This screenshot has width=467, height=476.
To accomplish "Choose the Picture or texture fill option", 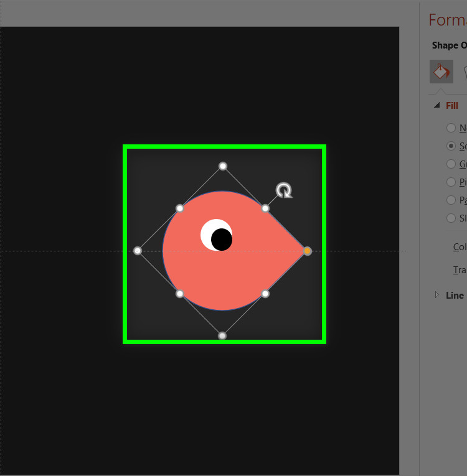I will tap(451, 182).
